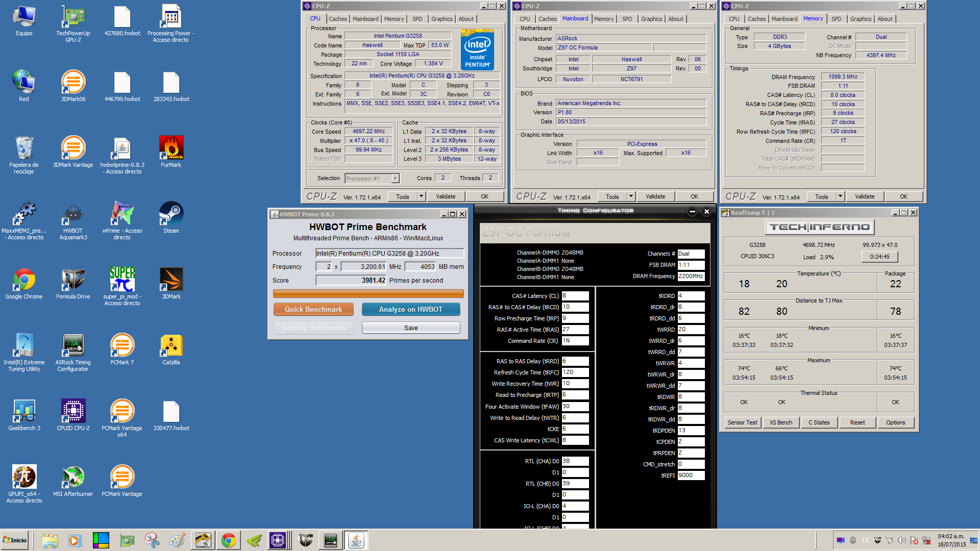
Task: Click the orange HWBOT Prime progress bar
Action: pos(368,293)
